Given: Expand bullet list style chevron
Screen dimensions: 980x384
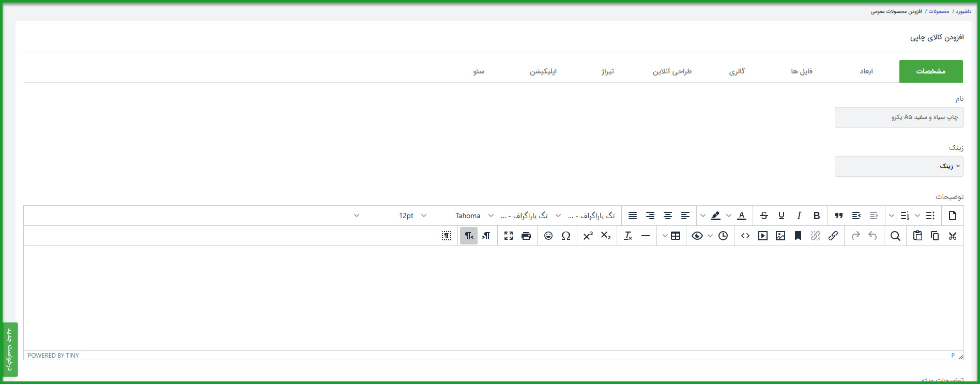Looking at the screenshot, I should (917, 216).
